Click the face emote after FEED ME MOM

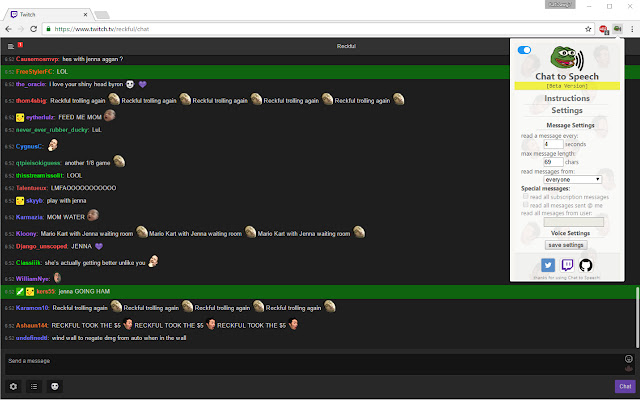(x=109, y=116)
